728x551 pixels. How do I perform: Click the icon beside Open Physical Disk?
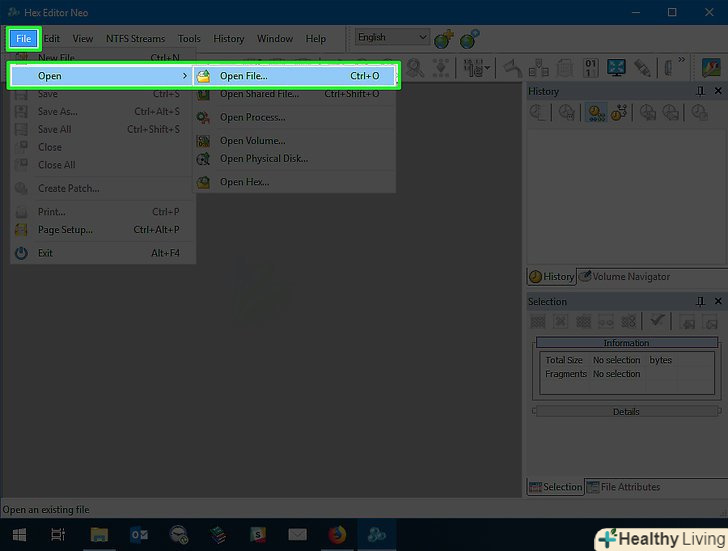click(x=203, y=159)
